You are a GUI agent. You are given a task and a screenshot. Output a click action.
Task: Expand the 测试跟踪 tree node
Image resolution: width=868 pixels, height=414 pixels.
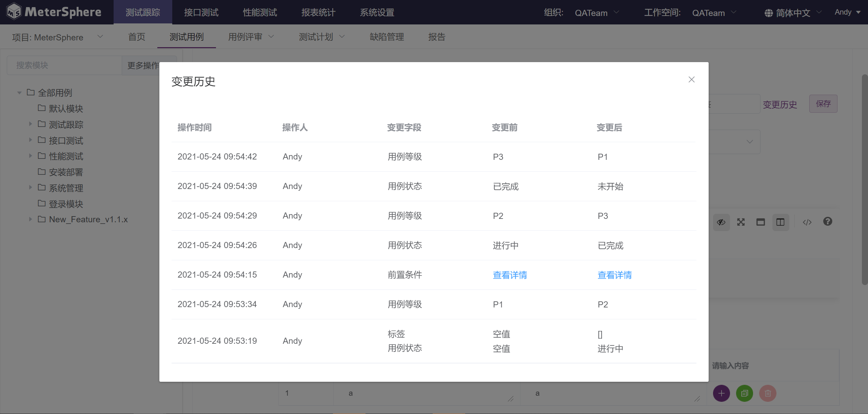(x=30, y=124)
